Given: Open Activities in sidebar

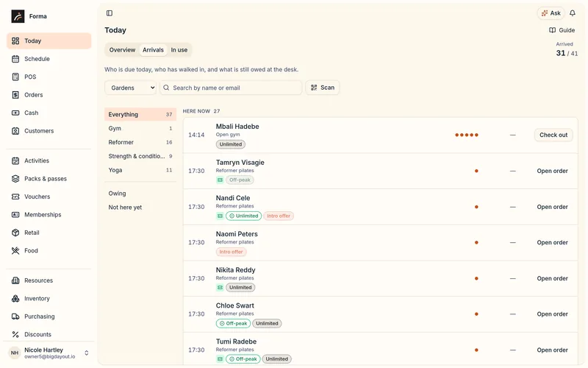Looking at the screenshot, I should coord(49,160).
